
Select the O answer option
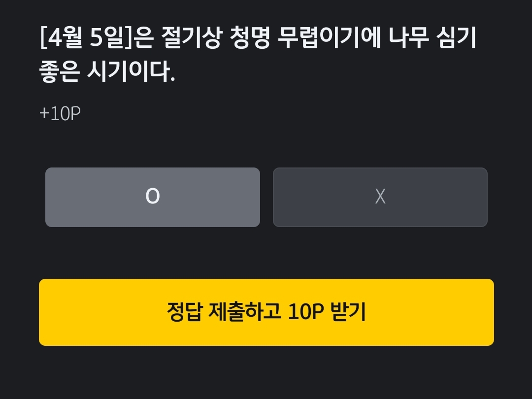point(153,197)
